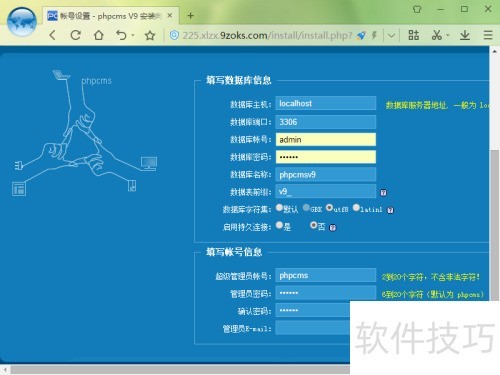Expand the address bar dropdown arrow
Screen dimensions: 500x375
pos(392,35)
